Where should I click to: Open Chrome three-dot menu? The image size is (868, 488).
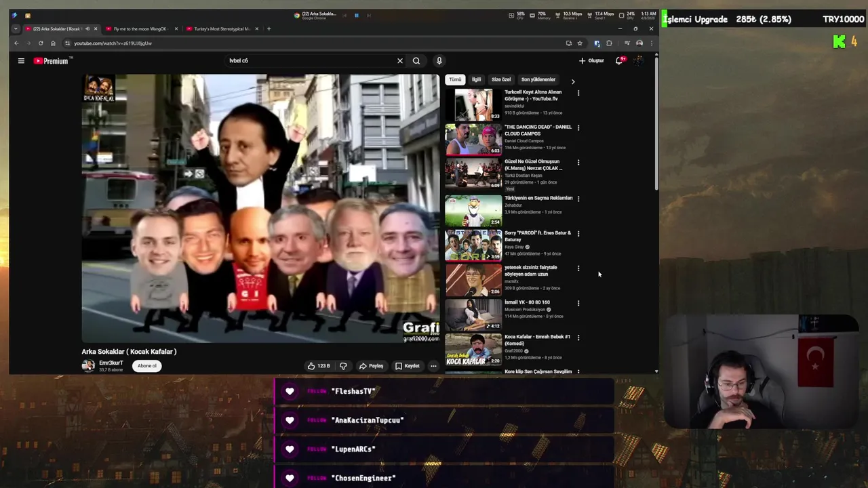pos(651,43)
